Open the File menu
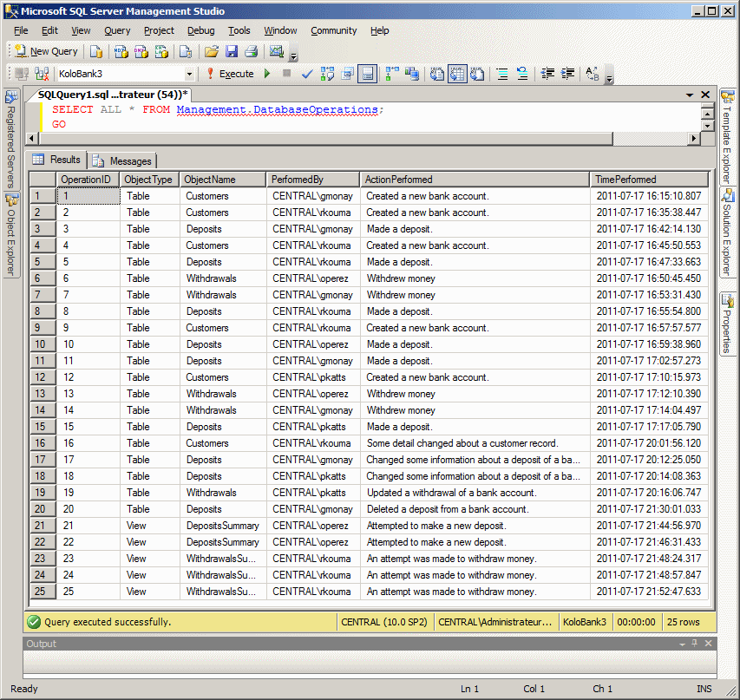Image resolution: width=740 pixels, height=700 pixels. (21, 30)
